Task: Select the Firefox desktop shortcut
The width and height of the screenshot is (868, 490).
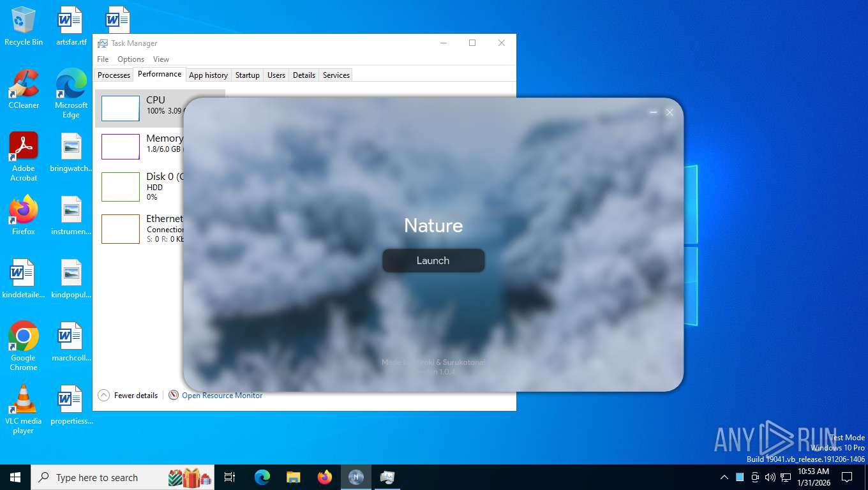Action: pyautogui.click(x=24, y=215)
